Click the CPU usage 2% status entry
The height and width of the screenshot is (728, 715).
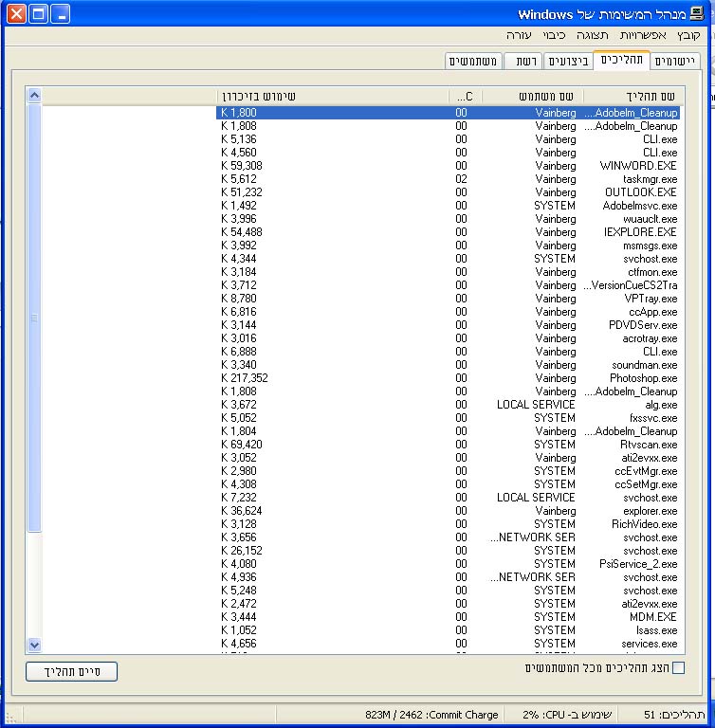point(567,715)
